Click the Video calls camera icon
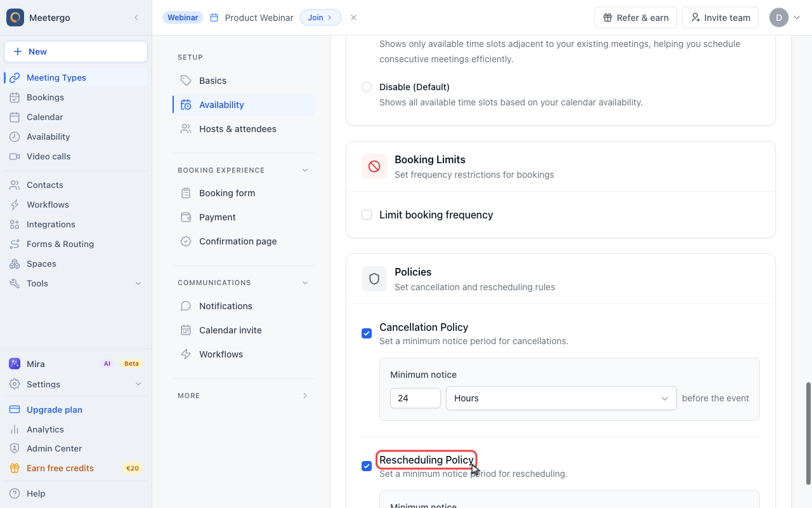 tap(15, 156)
